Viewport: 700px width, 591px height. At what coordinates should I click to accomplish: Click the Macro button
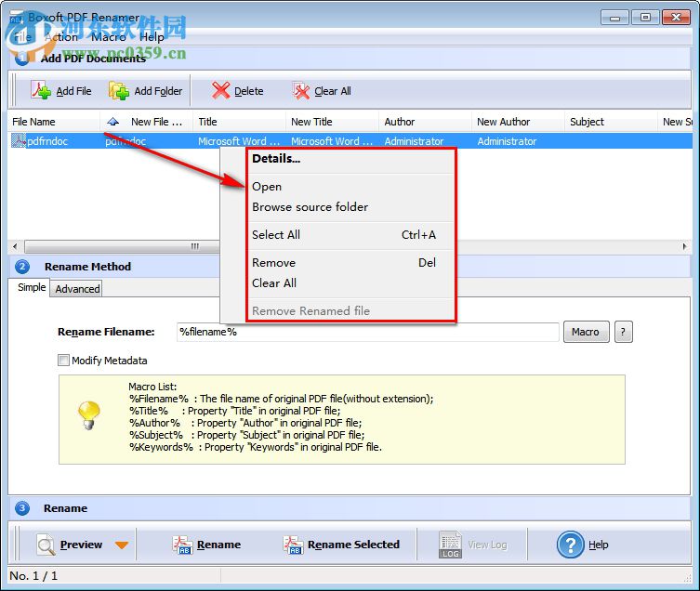pyautogui.click(x=587, y=332)
